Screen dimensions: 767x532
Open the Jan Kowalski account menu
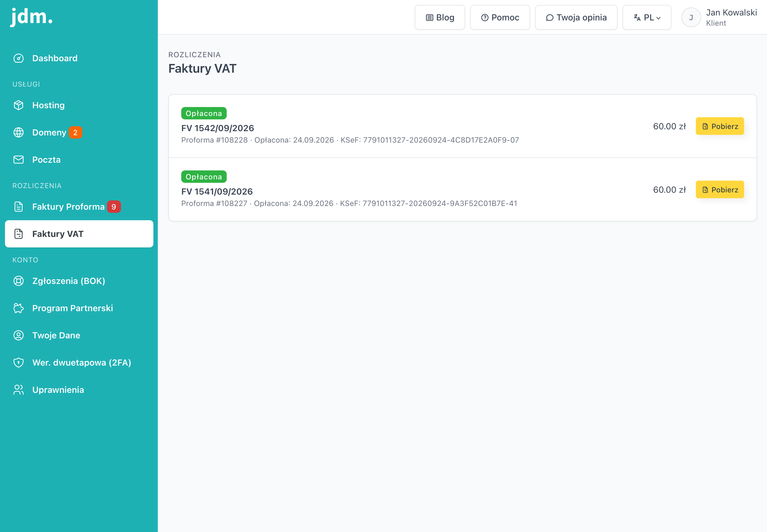tap(719, 17)
